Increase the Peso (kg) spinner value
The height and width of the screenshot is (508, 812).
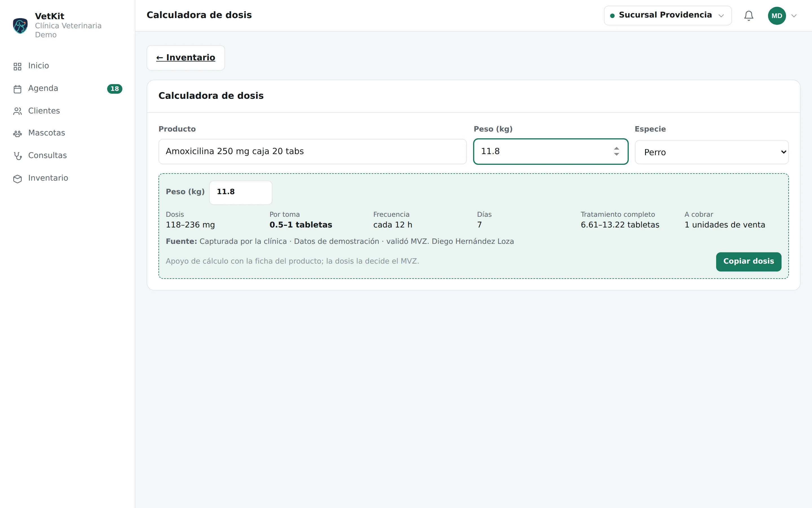coord(616,148)
